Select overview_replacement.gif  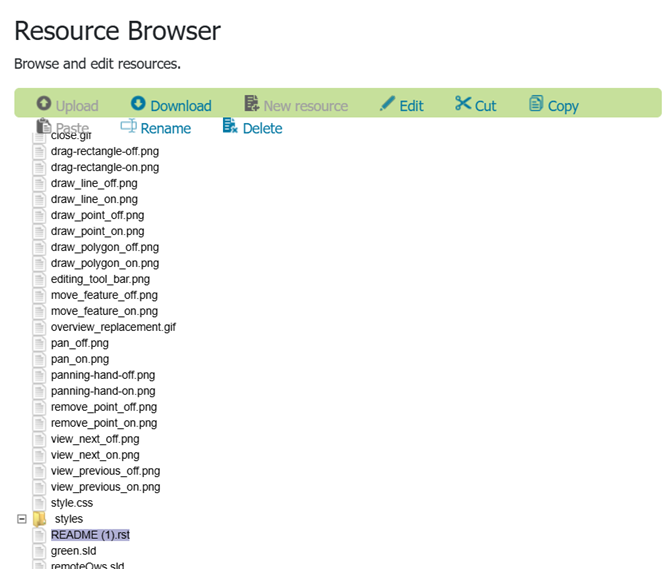click(x=113, y=327)
